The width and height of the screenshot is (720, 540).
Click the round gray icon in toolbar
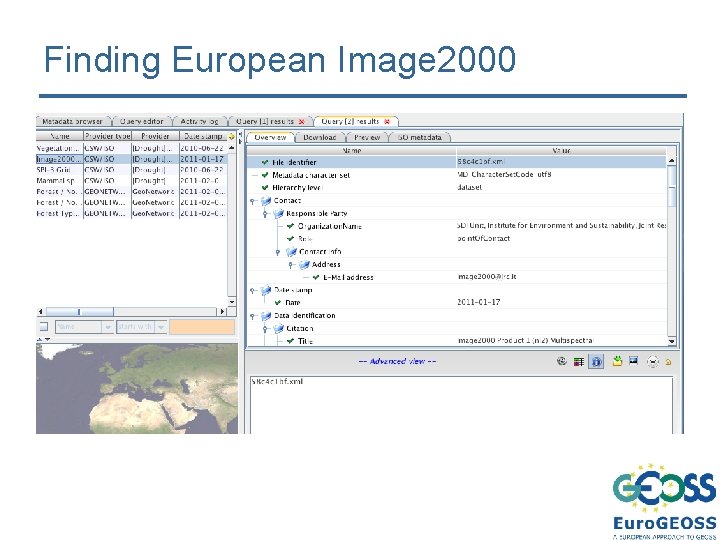pos(652,362)
